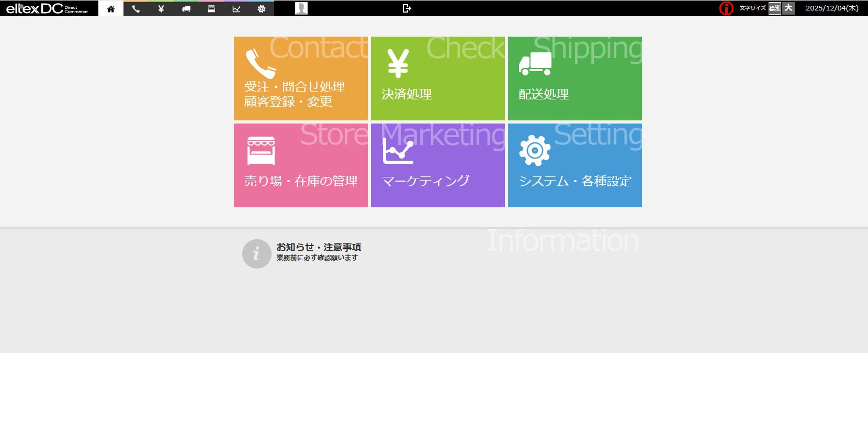Open the 決済処理 Check tile
Image resolution: width=868 pixels, height=447 pixels.
pyautogui.click(x=438, y=79)
